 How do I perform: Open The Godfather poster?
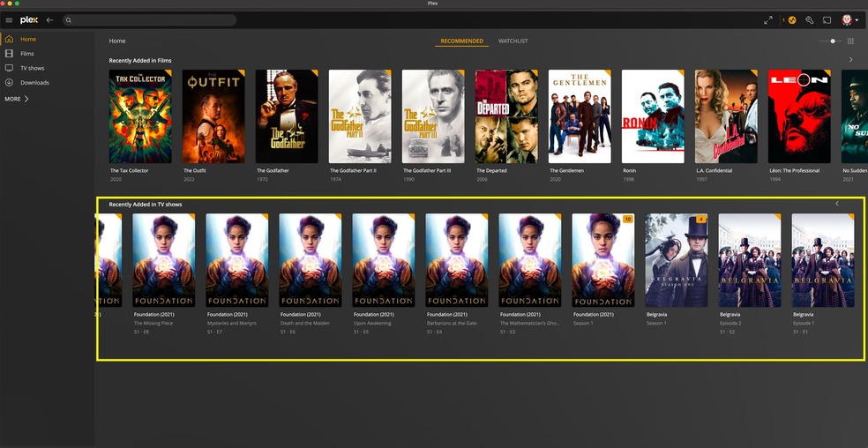[287, 116]
